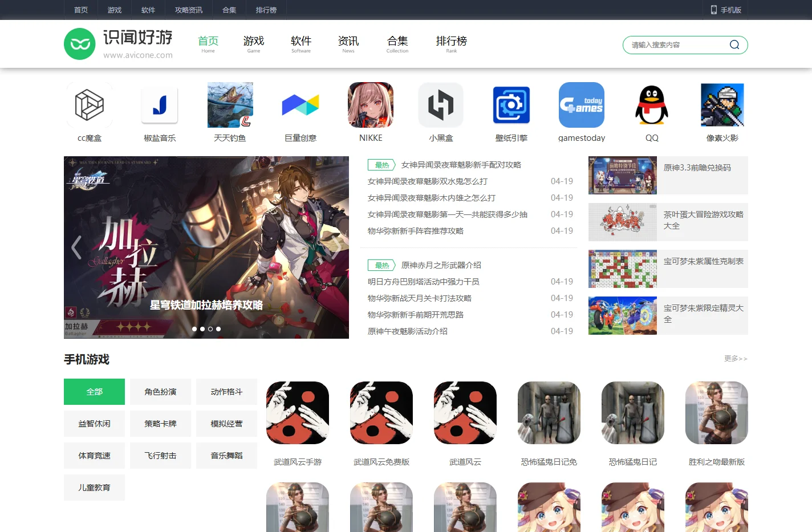Select the 首页 Home main nav tab
Screen dimensions: 812x532
(x=208, y=44)
